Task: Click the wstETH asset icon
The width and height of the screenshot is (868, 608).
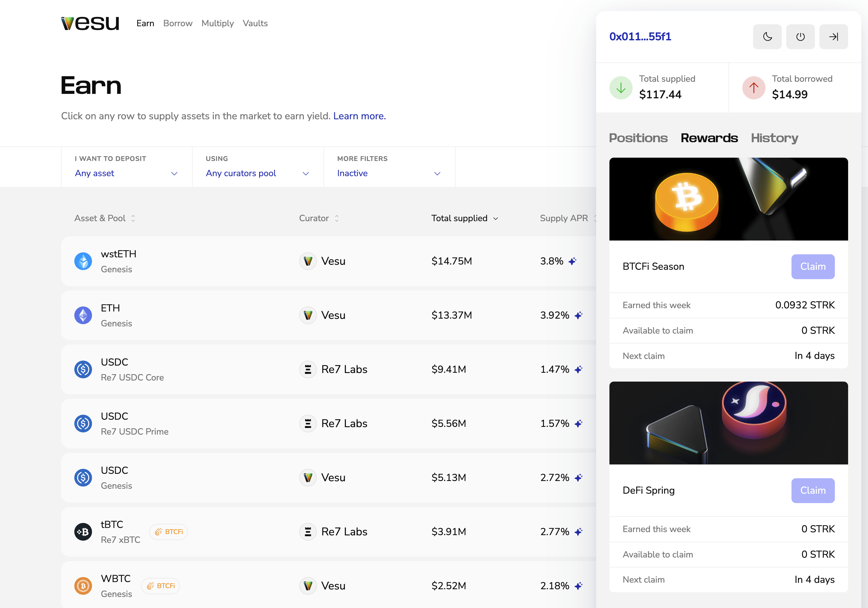Action: [x=83, y=261]
